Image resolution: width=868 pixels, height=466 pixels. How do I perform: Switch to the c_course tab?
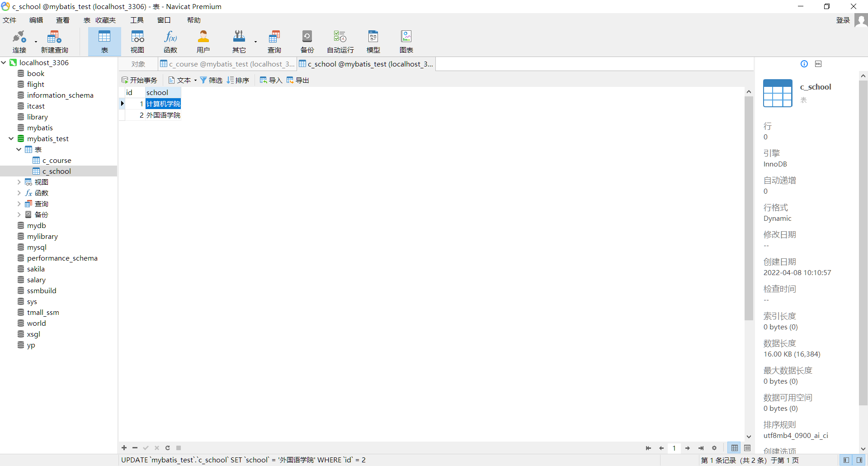(227, 64)
